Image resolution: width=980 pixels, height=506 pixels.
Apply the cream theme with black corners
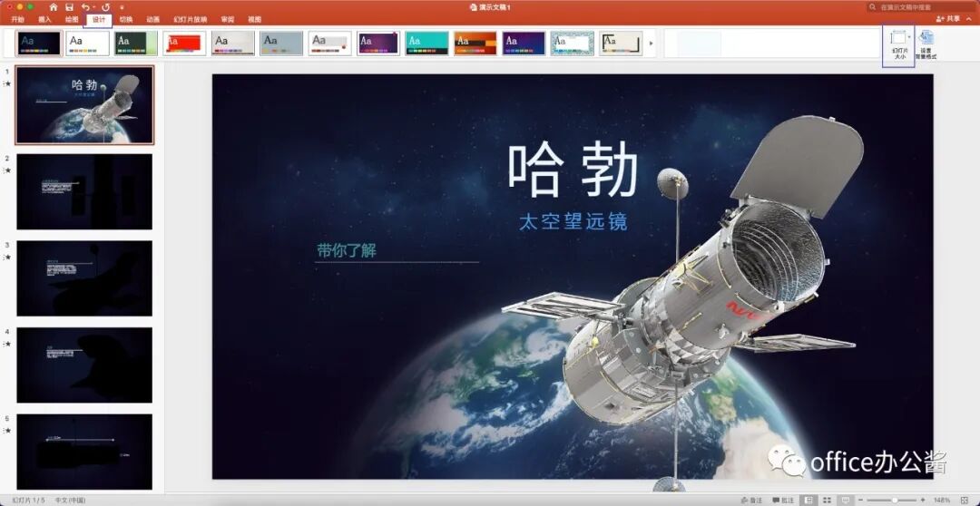(621, 44)
